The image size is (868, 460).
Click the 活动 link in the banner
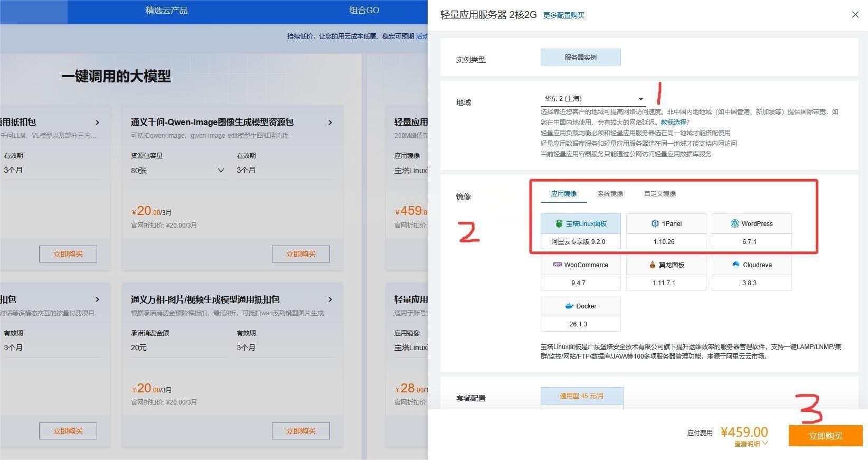(x=422, y=36)
